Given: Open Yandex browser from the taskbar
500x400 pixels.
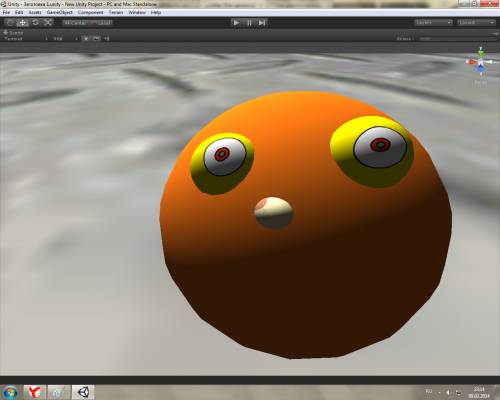Looking at the screenshot, I should coord(34,392).
